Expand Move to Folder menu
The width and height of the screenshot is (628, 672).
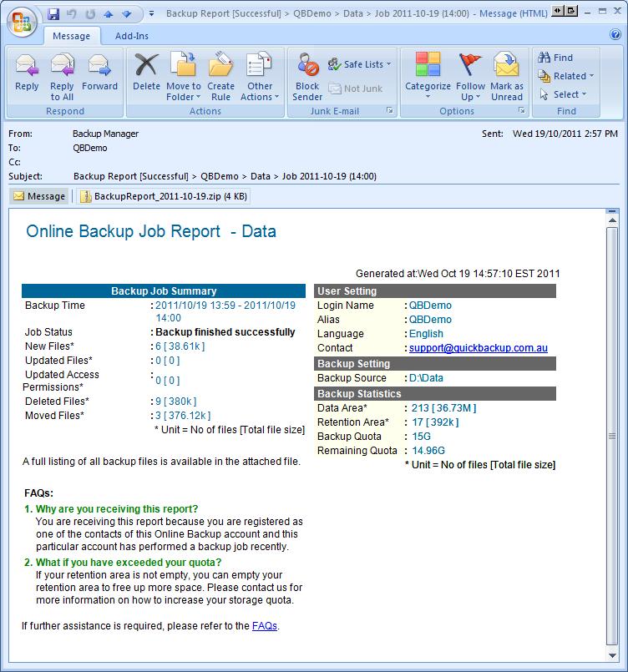184,77
